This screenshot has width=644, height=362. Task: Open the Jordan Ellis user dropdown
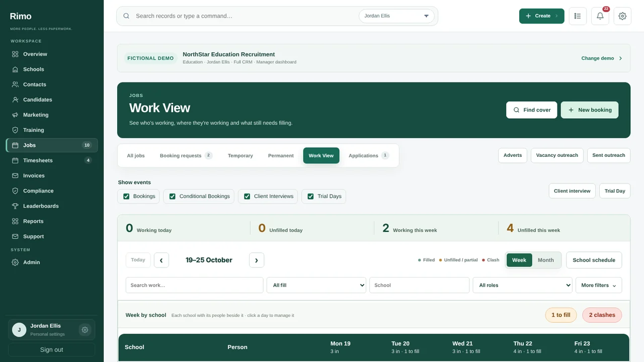coord(396,16)
